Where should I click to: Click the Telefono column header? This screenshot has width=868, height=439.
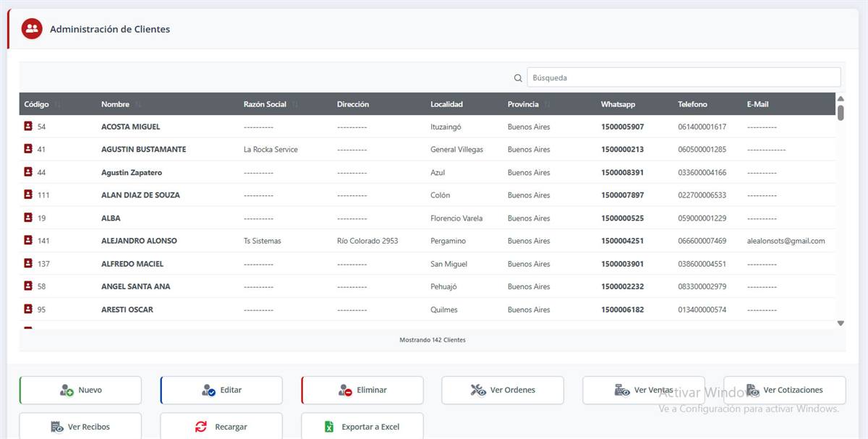692,104
